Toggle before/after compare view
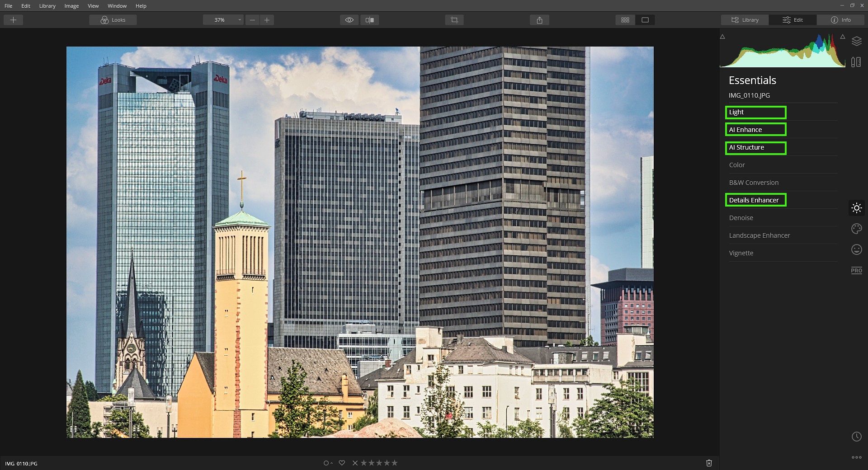 [x=370, y=20]
